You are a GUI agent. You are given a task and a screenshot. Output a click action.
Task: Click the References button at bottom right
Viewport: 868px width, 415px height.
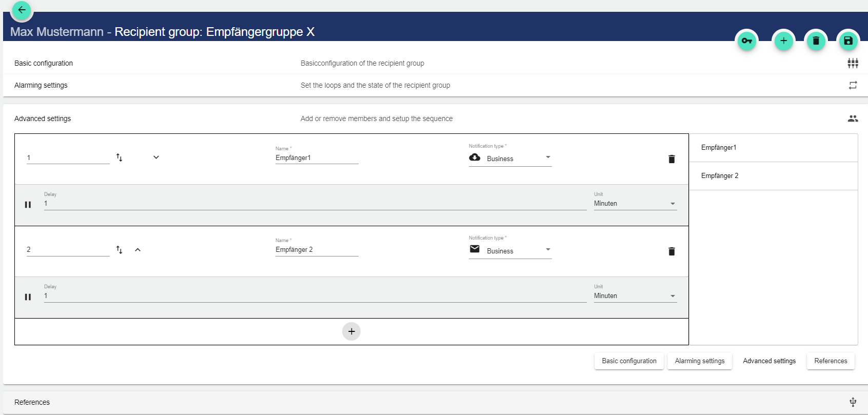pos(831,361)
